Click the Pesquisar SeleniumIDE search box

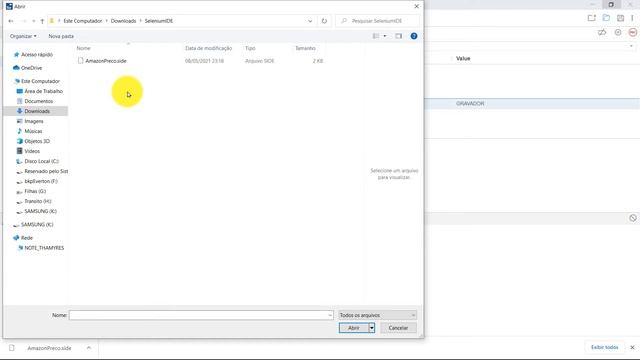(x=377, y=21)
